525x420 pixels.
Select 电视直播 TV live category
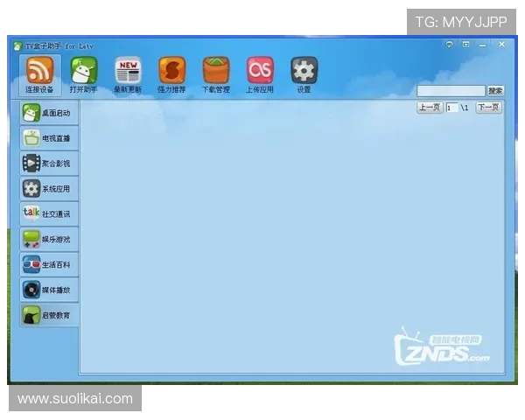(49, 138)
